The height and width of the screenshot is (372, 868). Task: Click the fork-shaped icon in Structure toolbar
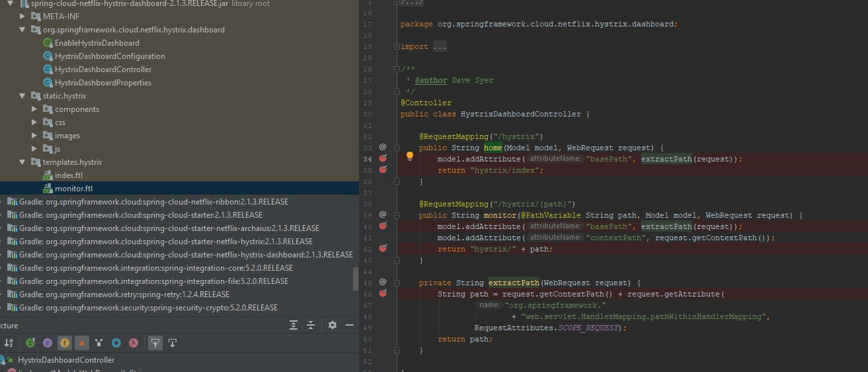99,343
